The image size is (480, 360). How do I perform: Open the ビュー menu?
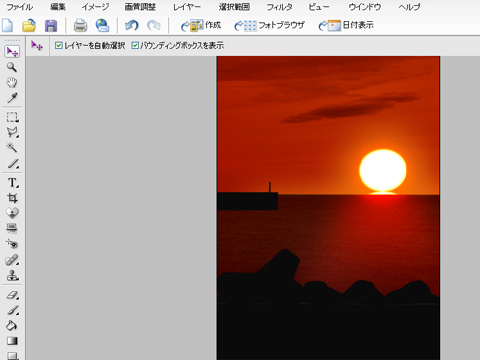[319, 7]
